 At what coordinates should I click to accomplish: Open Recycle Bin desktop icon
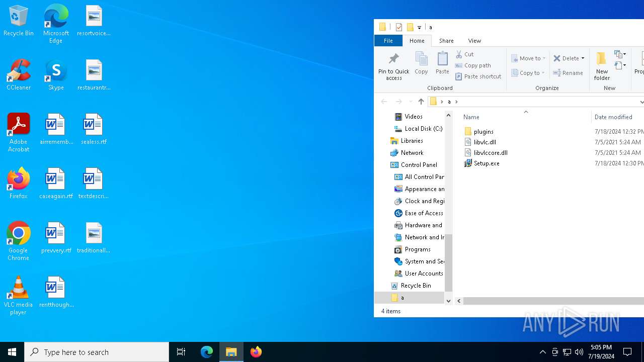pos(19,21)
